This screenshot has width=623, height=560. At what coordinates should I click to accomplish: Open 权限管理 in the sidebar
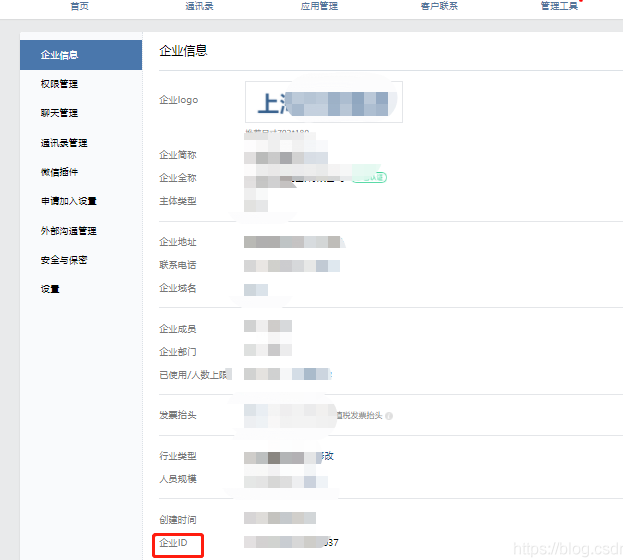(59, 84)
